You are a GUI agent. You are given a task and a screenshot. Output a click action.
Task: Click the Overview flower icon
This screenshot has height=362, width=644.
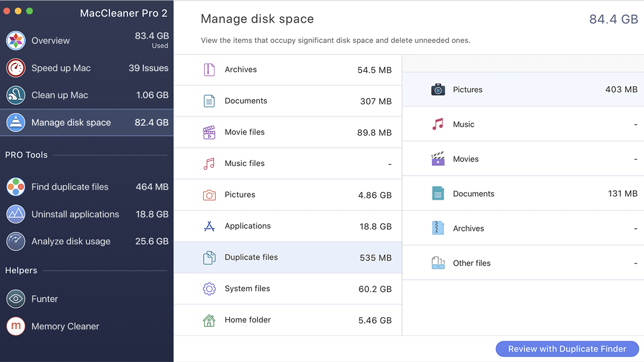(x=16, y=41)
